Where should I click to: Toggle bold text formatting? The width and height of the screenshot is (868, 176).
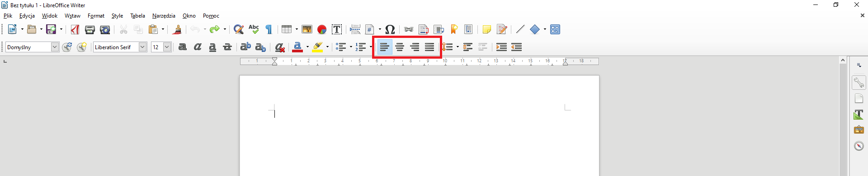point(183,47)
